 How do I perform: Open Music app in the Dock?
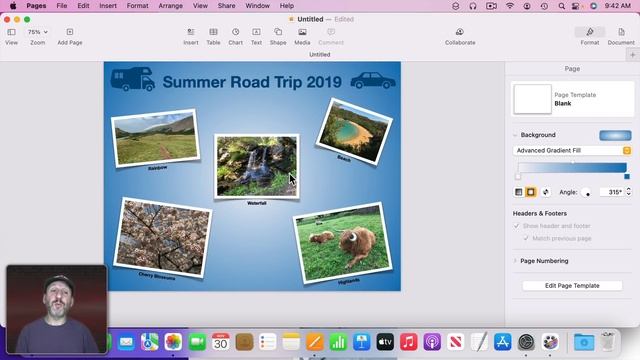tap(409, 342)
